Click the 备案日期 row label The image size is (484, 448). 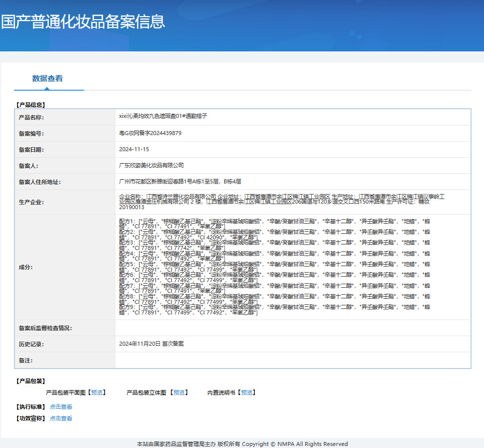[x=31, y=150]
